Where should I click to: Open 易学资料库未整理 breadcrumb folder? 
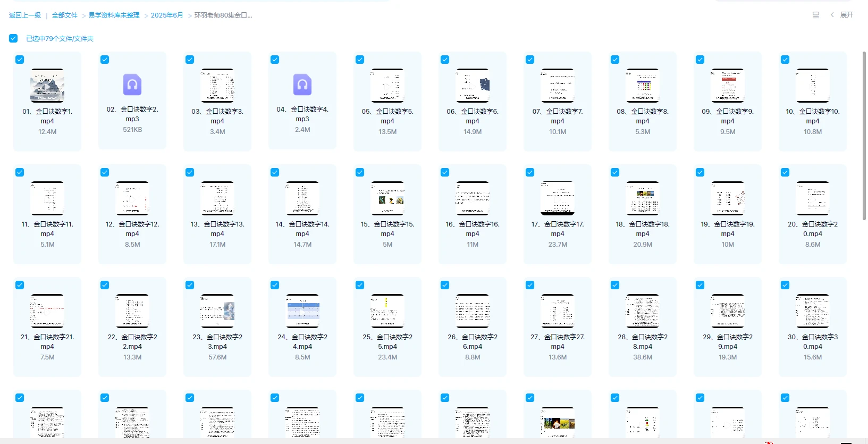pyautogui.click(x=114, y=15)
